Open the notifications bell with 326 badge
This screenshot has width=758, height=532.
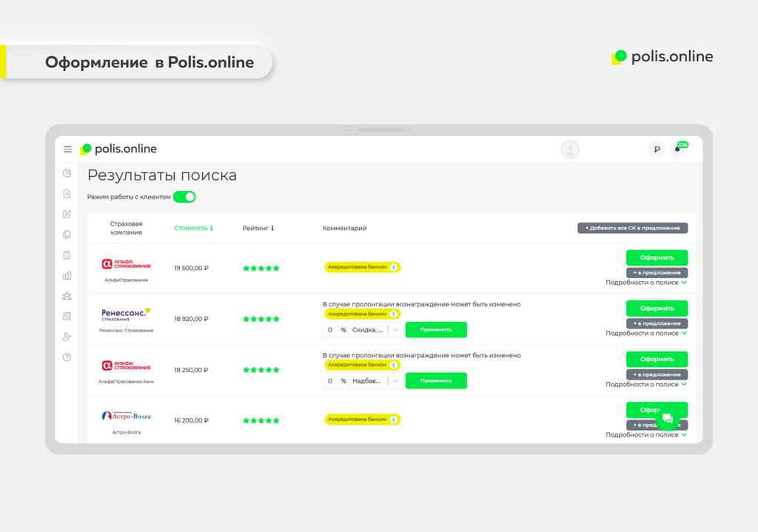tap(677, 149)
